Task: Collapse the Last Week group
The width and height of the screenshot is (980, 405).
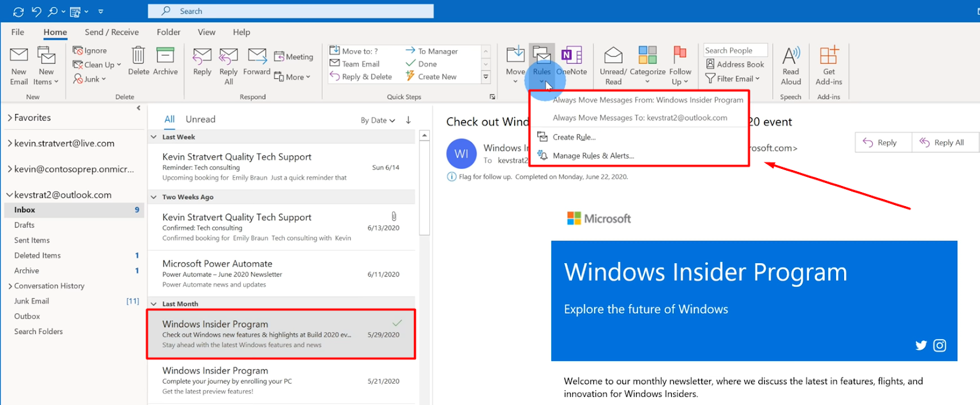Action: pyautogui.click(x=154, y=137)
